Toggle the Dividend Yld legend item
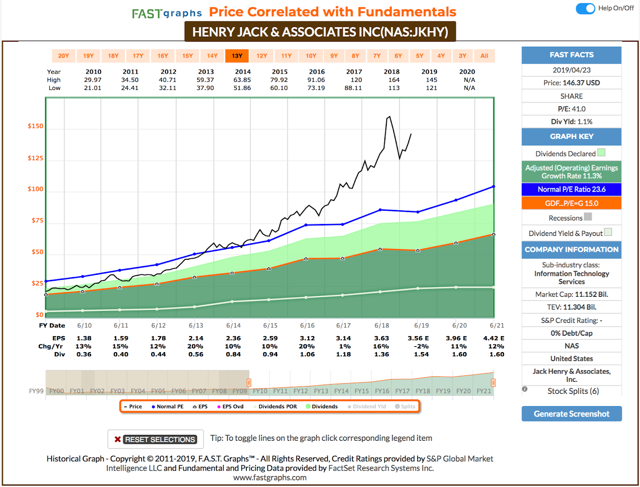Image resolution: width=640 pixels, height=487 pixels. point(367,407)
